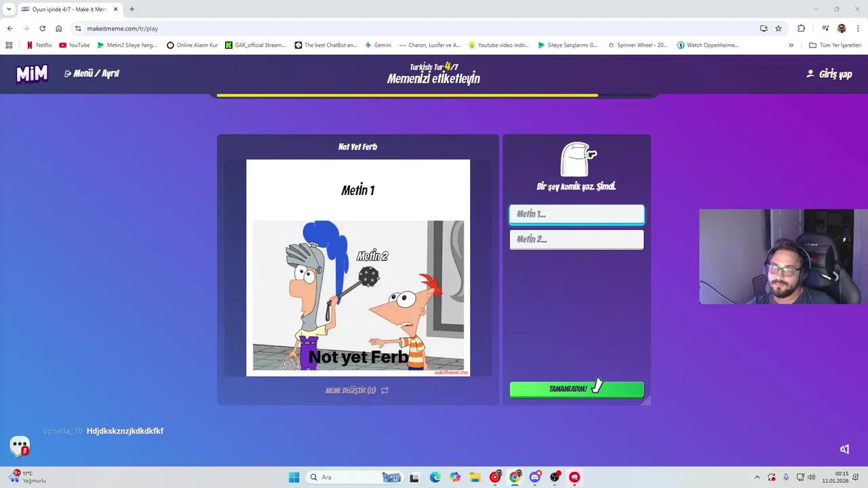The width and height of the screenshot is (868, 488).
Task: Open Task View in taskbar
Action: (x=414, y=477)
